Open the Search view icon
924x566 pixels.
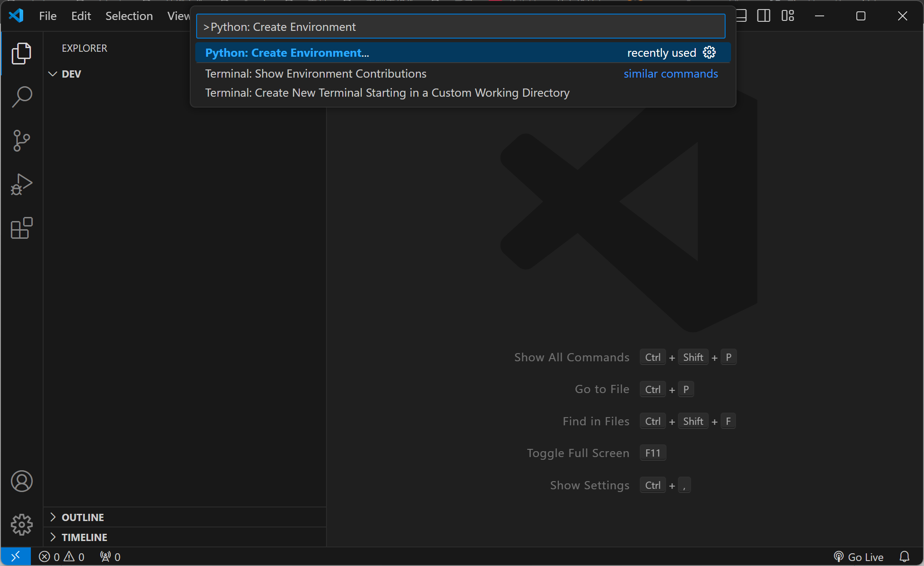click(21, 97)
